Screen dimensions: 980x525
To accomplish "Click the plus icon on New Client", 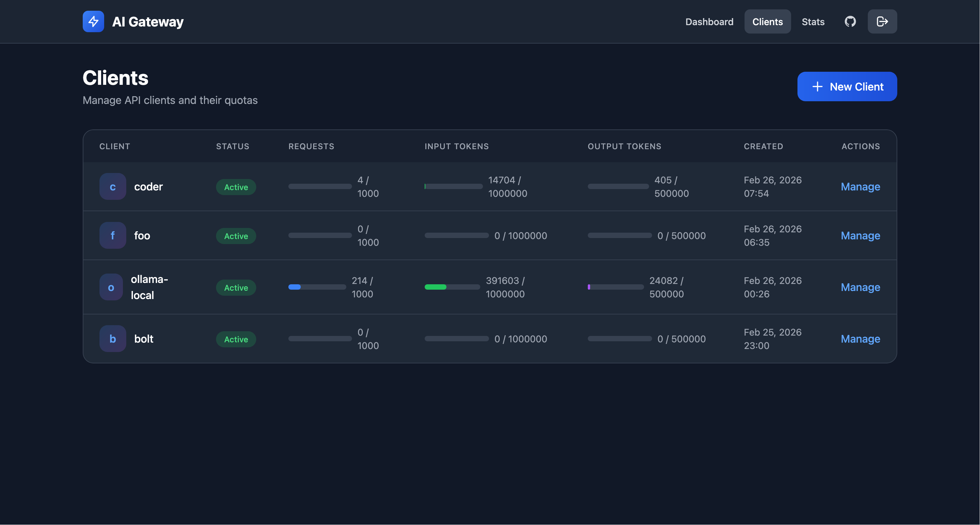I will [x=817, y=87].
